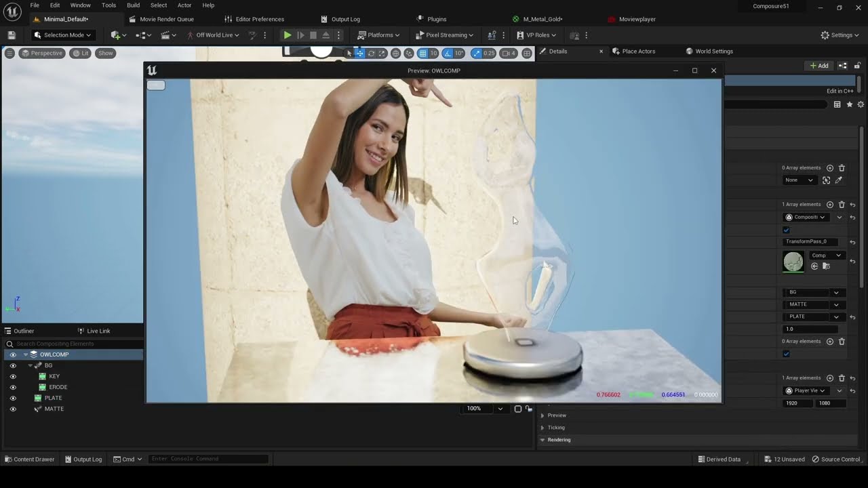Add transform pass array element plus icon

pos(830,205)
